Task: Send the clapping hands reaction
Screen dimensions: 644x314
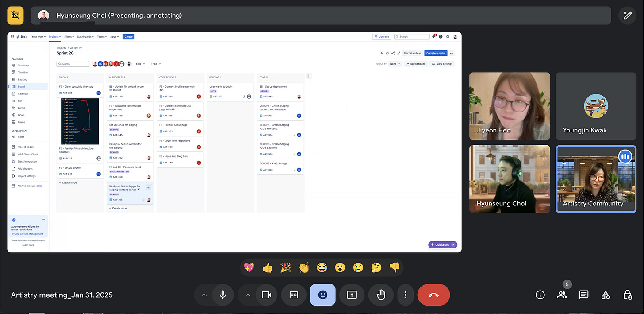Action: click(x=303, y=267)
